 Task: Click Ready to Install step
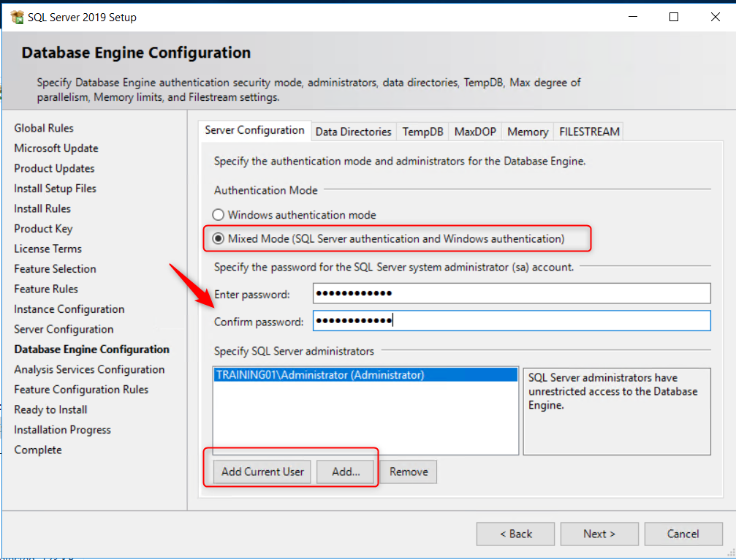(x=50, y=410)
